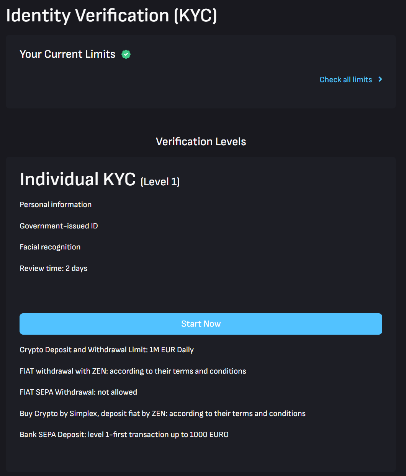406x476 pixels.
Task: Click the Your Current Limits heading
Action: click(x=67, y=54)
